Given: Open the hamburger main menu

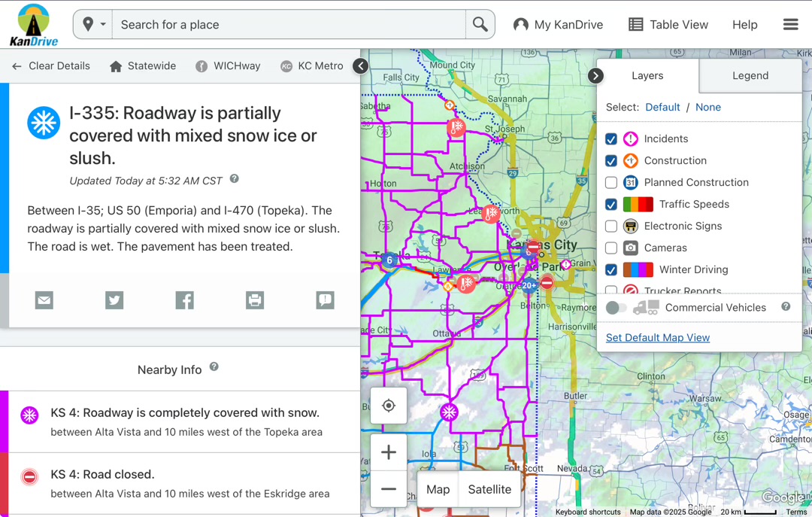Looking at the screenshot, I should [790, 25].
